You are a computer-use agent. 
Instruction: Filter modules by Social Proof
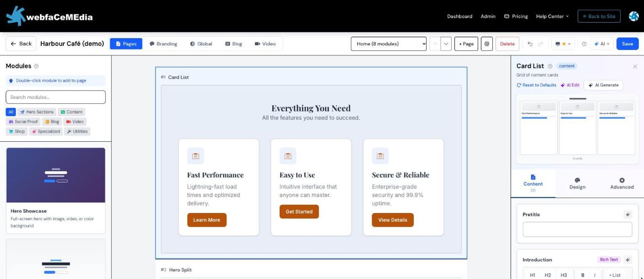point(23,122)
